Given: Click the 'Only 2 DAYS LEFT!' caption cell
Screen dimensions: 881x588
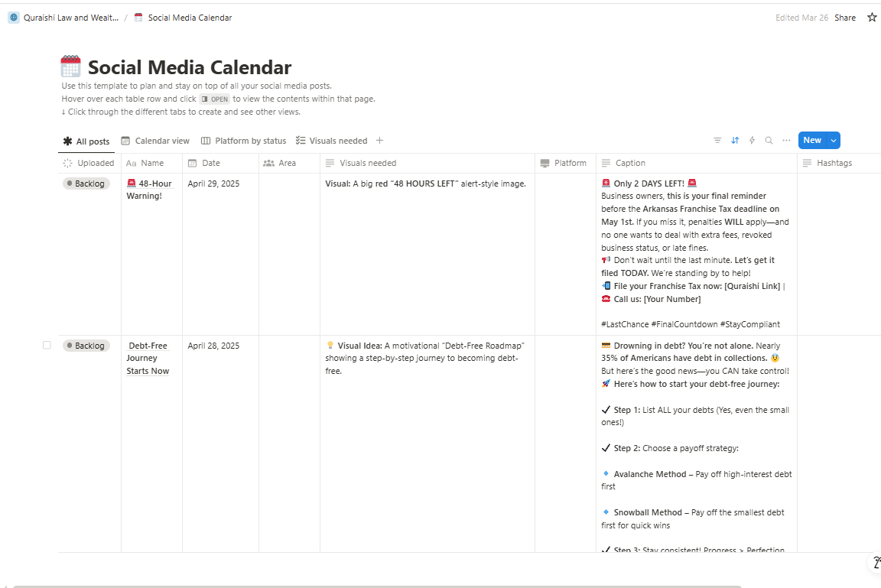Looking at the screenshot, I should [x=696, y=254].
